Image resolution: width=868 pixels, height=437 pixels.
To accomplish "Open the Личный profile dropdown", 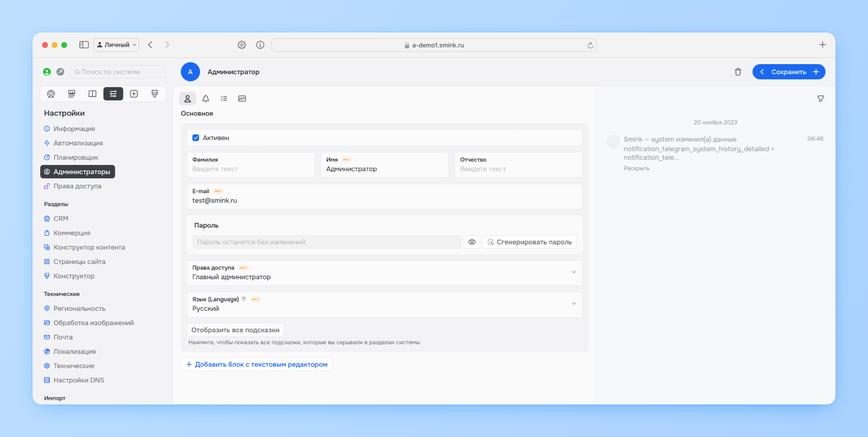I will (x=117, y=45).
